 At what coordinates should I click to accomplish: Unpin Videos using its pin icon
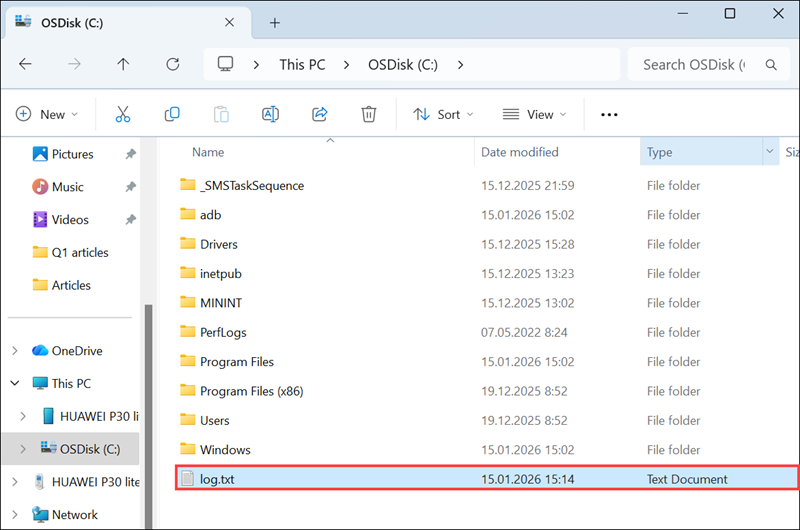click(131, 219)
